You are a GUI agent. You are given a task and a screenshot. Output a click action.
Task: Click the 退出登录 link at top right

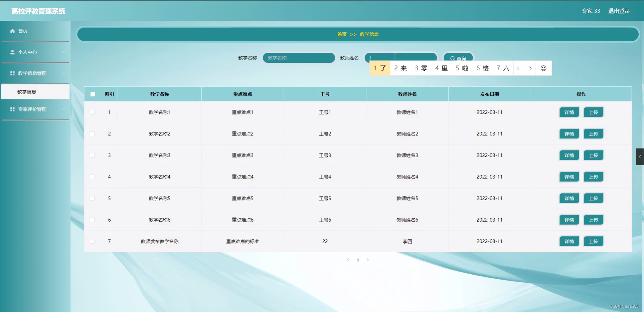pos(619,11)
